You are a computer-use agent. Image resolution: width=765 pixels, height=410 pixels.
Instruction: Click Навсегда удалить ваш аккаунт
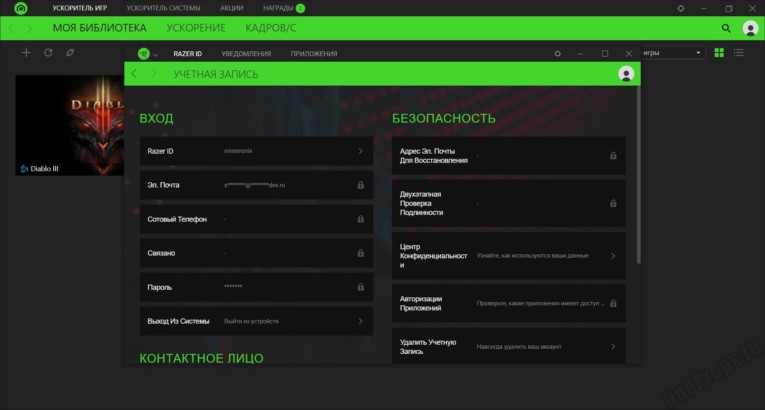(x=519, y=347)
